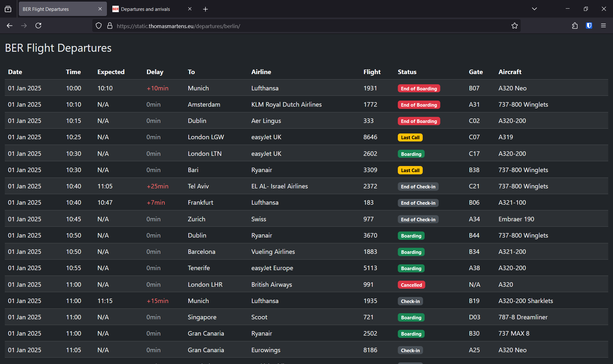Open the extensions puzzle icon
The image size is (613, 364).
575,26
